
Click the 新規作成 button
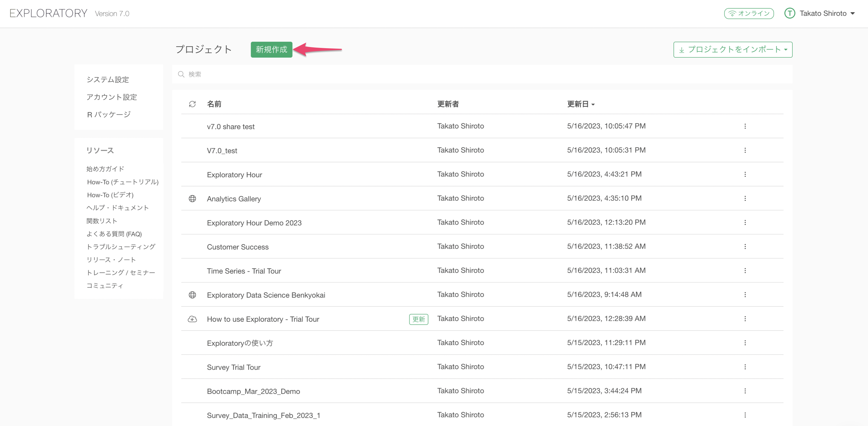[x=271, y=50]
